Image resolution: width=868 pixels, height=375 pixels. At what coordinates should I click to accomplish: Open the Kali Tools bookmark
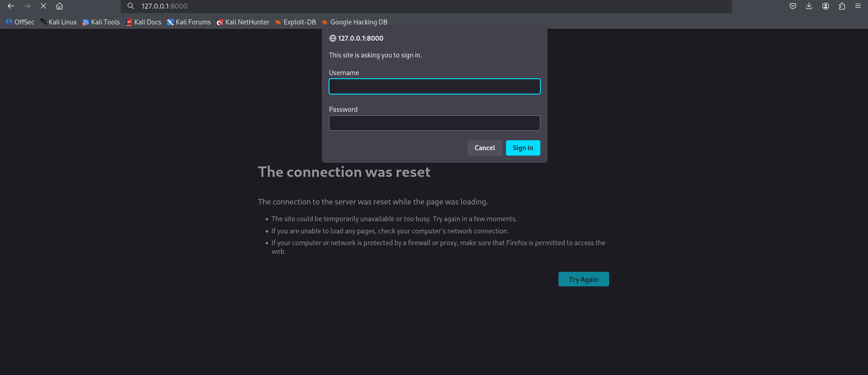(x=101, y=22)
